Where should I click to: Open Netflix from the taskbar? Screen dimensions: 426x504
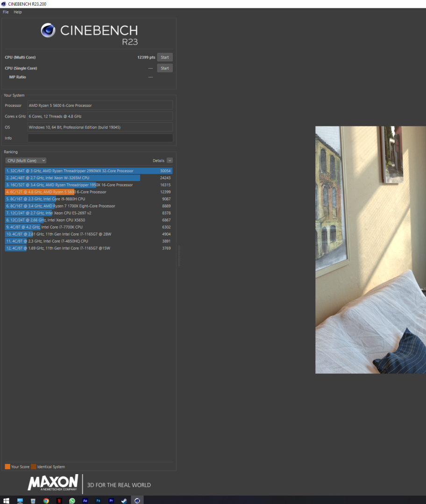tap(59, 500)
